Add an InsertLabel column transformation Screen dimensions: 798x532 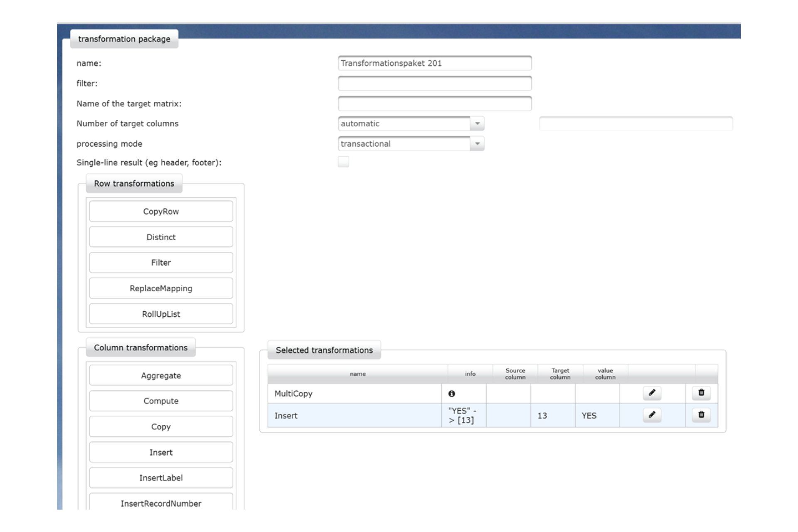(161, 478)
